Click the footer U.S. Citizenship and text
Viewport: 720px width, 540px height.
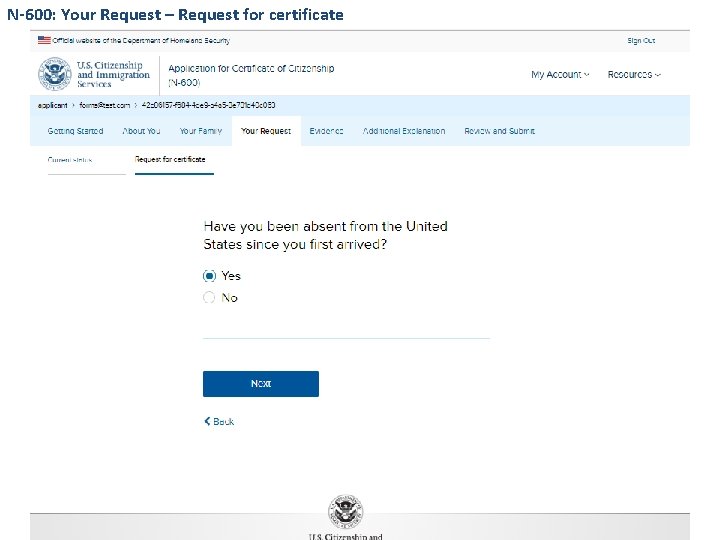[x=345, y=536]
